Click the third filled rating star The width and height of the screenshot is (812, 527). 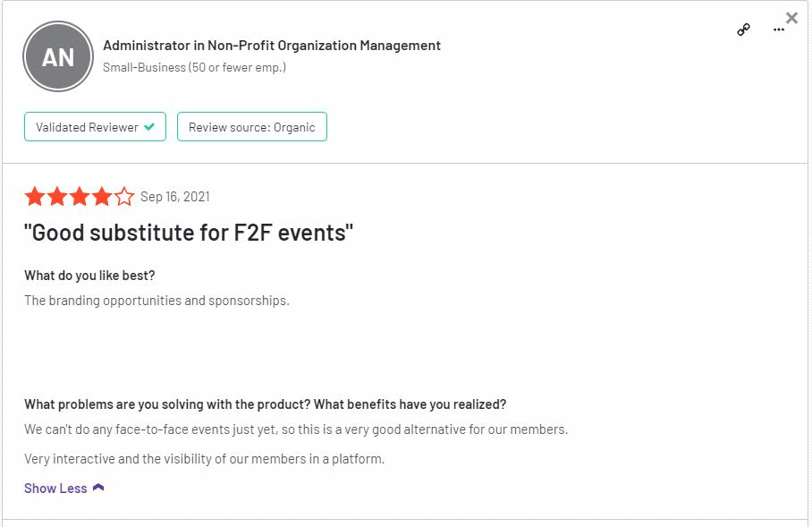pos(80,196)
